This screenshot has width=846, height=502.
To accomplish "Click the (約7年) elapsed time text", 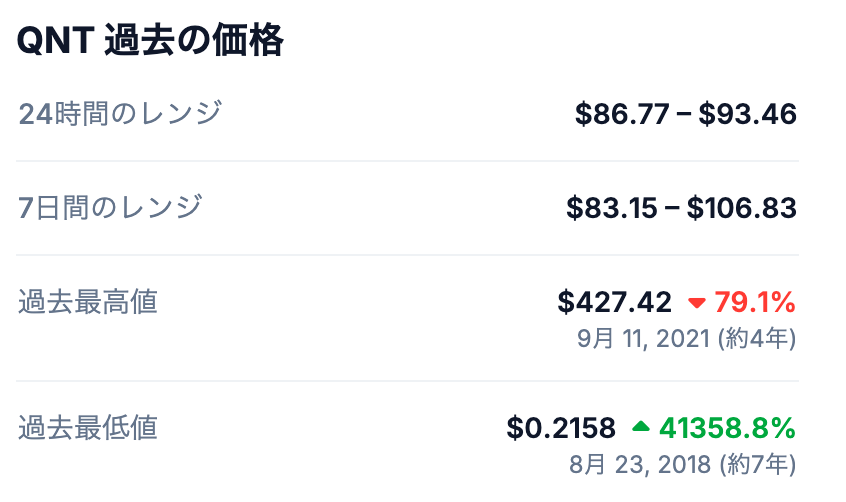I will [757, 464].
